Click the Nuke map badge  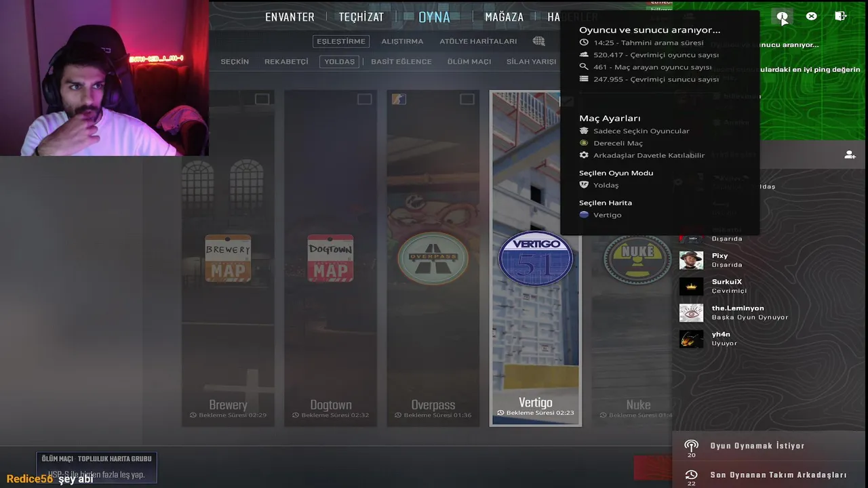[637, 258]
